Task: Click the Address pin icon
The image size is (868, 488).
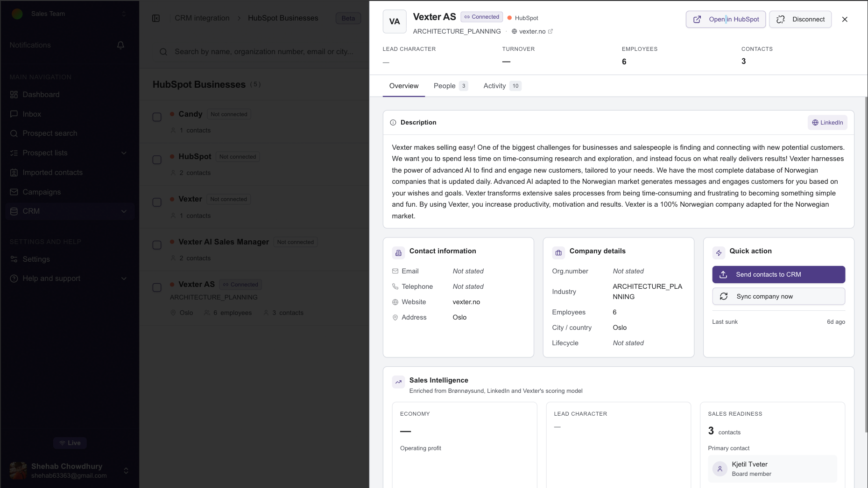Action: [395, 318]
